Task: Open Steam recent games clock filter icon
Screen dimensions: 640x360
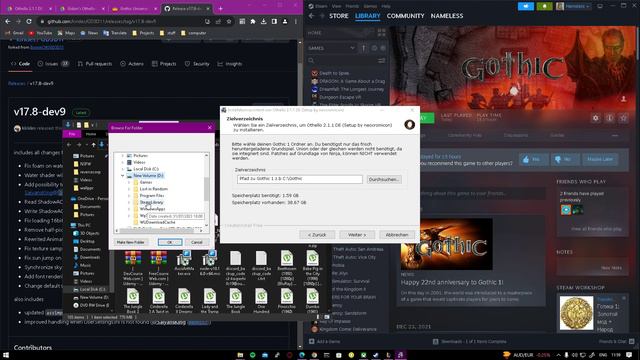Action: [x=374, y=48]
